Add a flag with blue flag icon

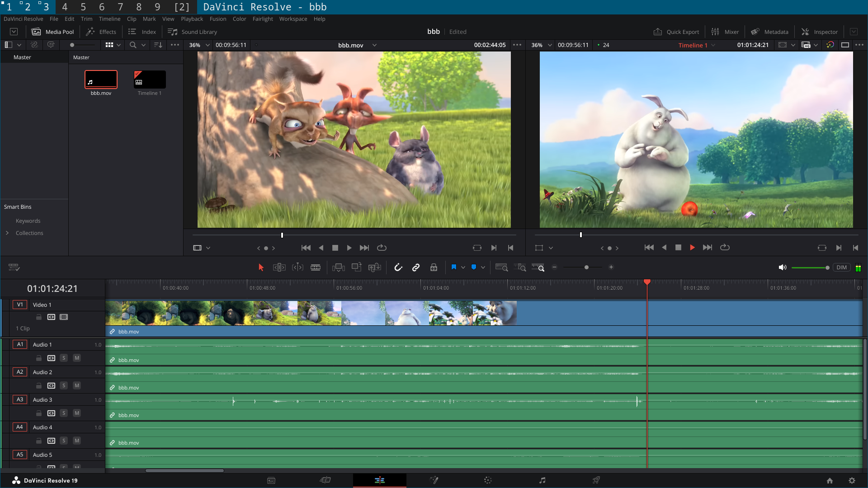coord(454,267)
